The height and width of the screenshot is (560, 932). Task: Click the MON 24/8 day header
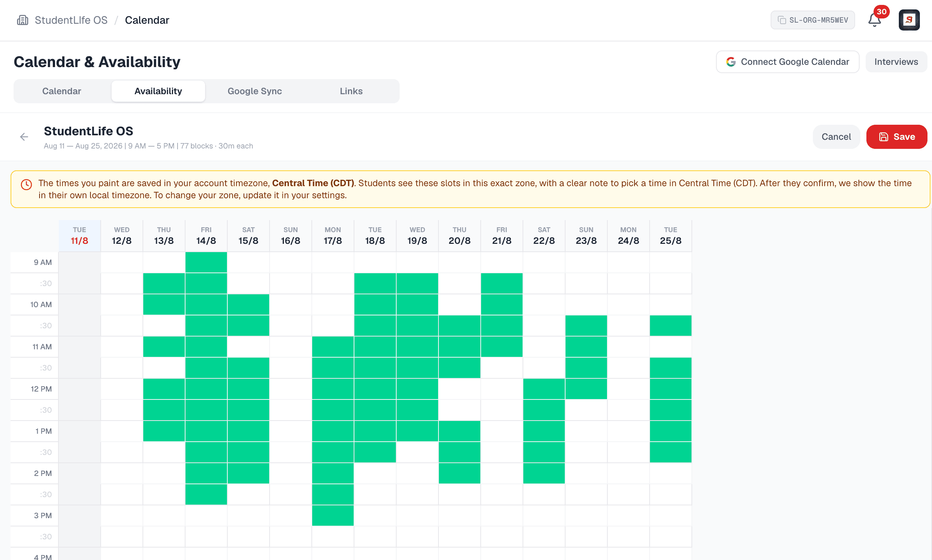[628, 236]
